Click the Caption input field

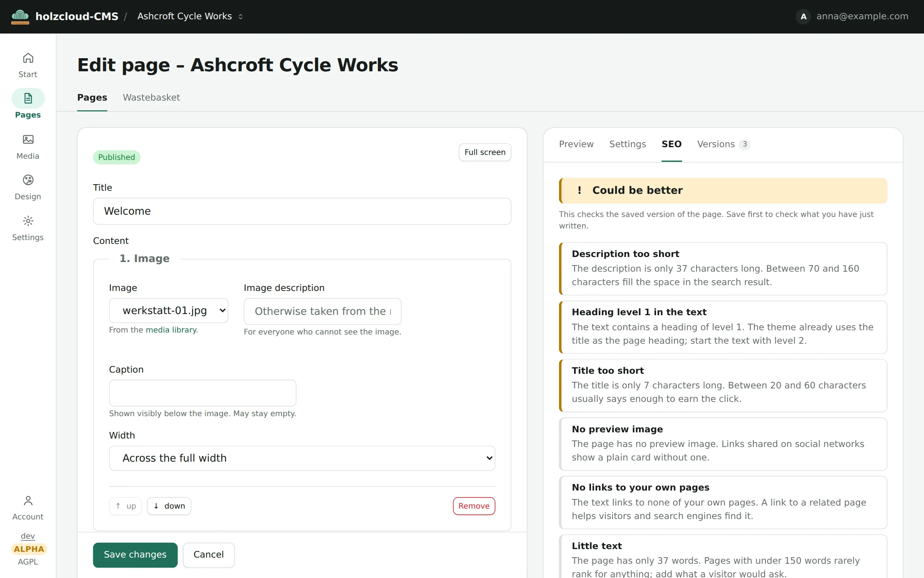[x=203, y=393]
